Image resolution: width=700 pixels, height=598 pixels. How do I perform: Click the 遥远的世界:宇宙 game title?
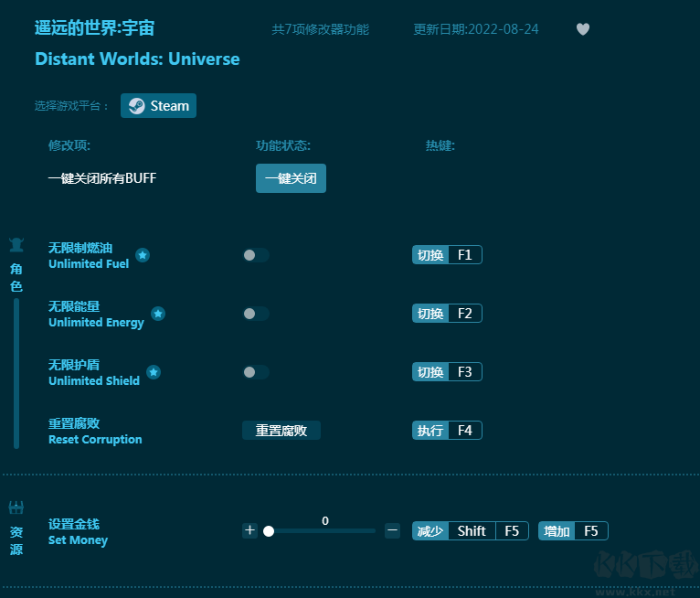[95, 28]
